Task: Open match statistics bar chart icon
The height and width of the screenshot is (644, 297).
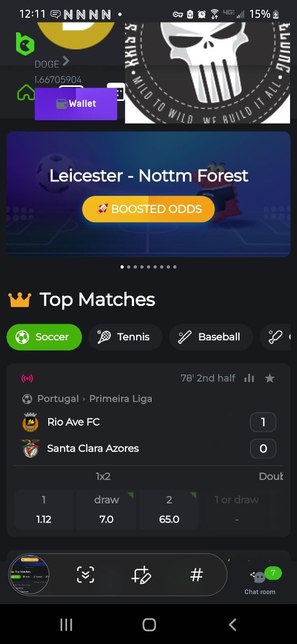Action: click(249, 378)
